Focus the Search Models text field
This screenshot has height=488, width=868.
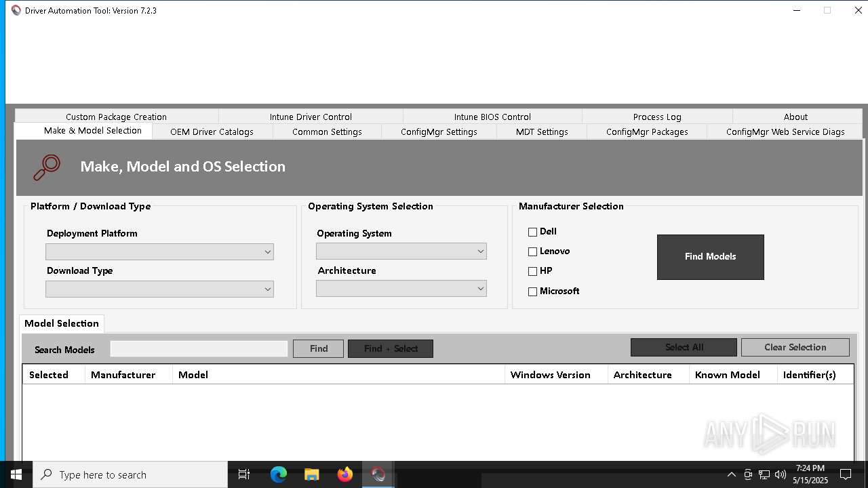coord(199,348)
